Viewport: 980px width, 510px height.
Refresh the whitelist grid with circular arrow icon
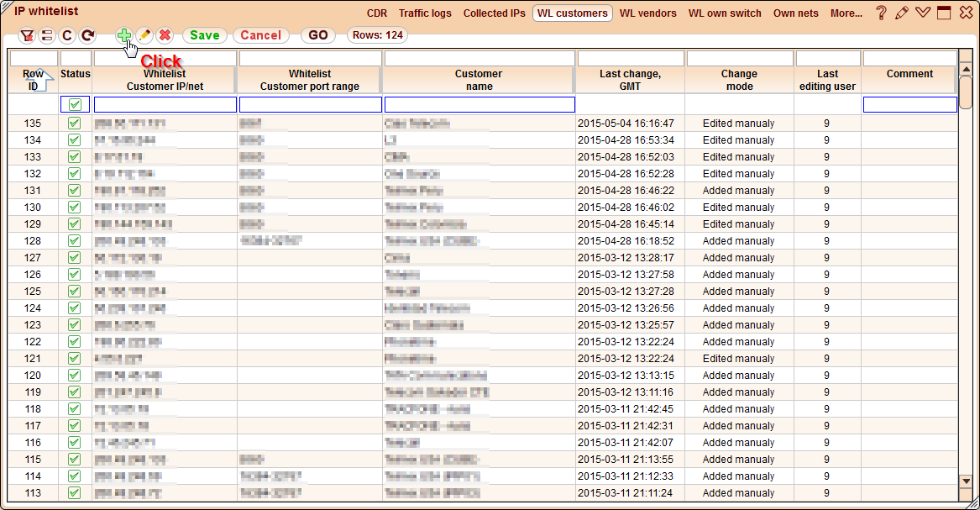click(86, 36)
